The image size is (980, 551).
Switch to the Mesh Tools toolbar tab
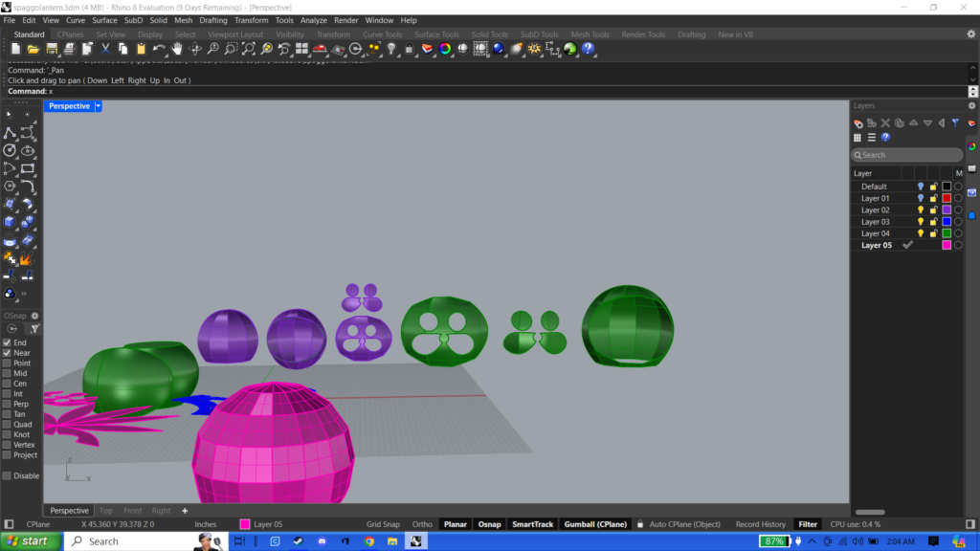click(x=590, y=34)
